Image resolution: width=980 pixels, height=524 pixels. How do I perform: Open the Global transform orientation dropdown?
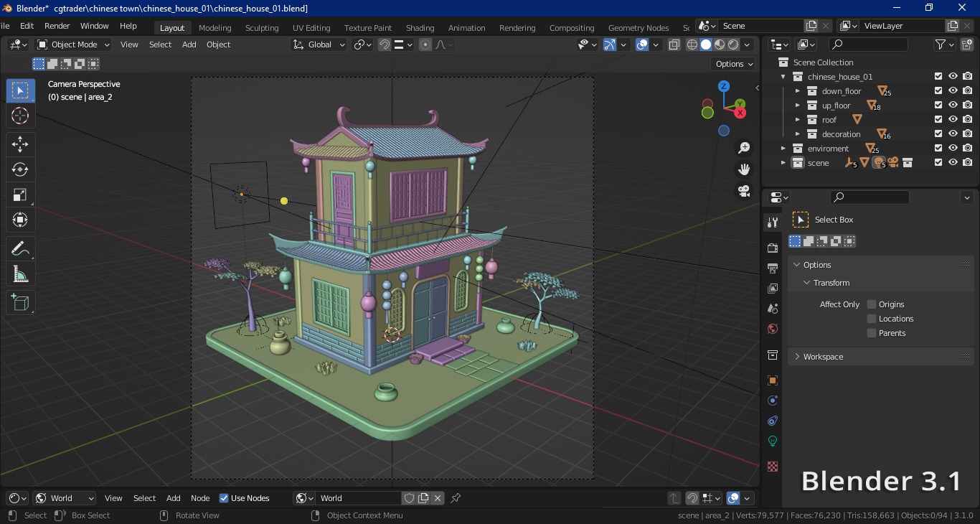(x=319, y=45)
